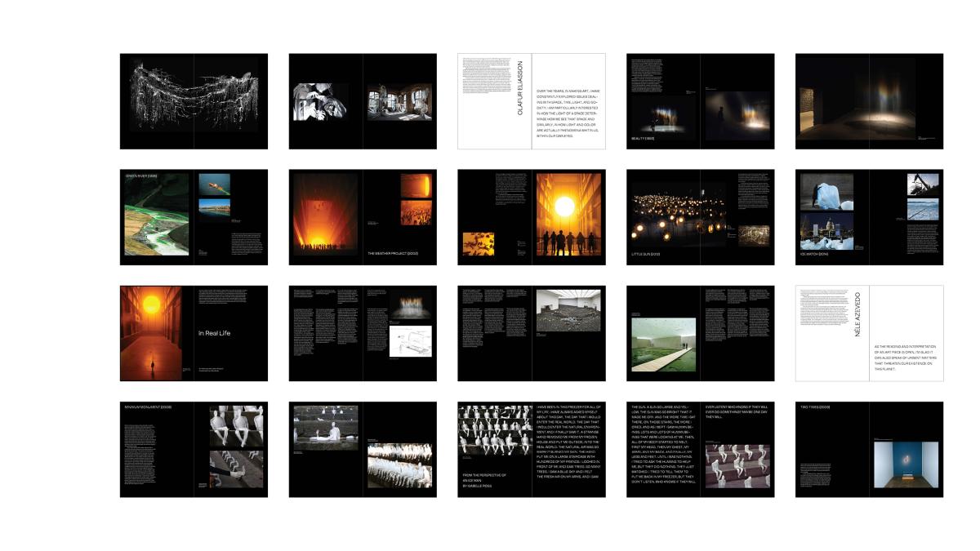Select the black-and-white sculpture close-up photo
The width and height of the screenshot is (980, 551).
(x=321, y=102)
